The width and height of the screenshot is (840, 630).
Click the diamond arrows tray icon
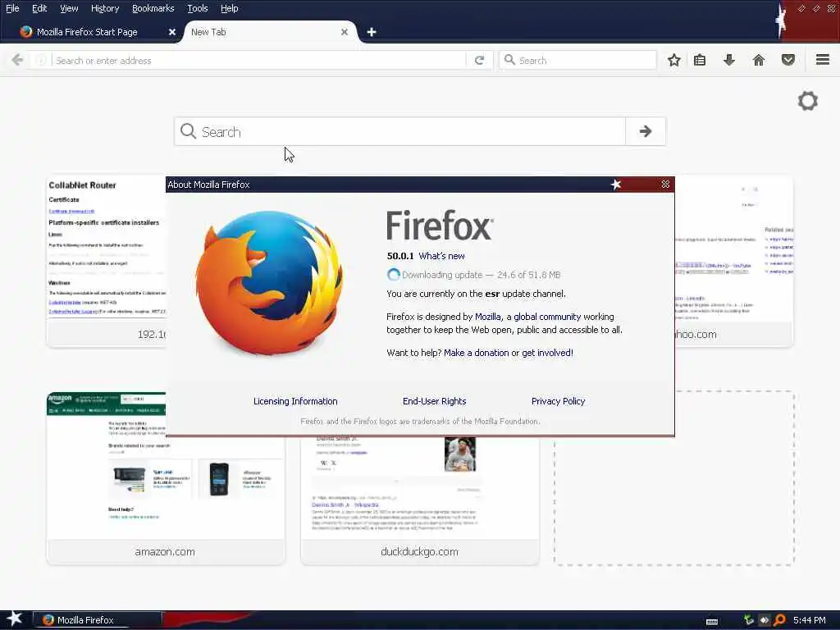[765, 620]
